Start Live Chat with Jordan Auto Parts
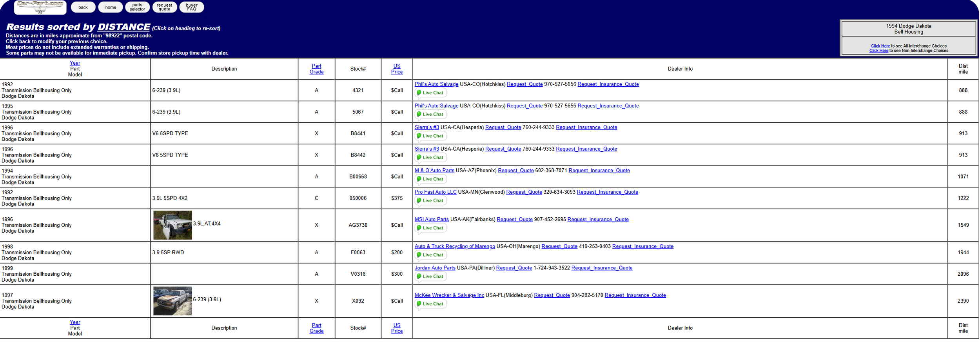 click(x=430, y=277)
